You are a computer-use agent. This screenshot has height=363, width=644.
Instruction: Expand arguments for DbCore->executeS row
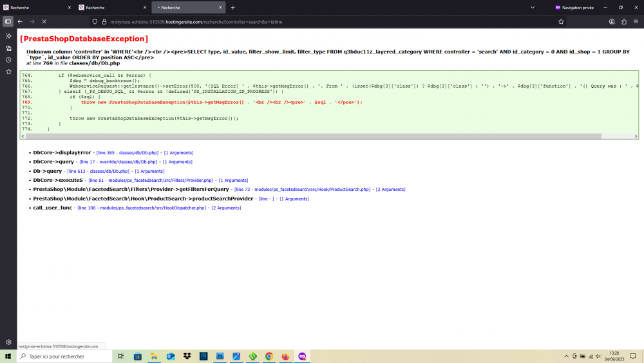tap(233, 181)
